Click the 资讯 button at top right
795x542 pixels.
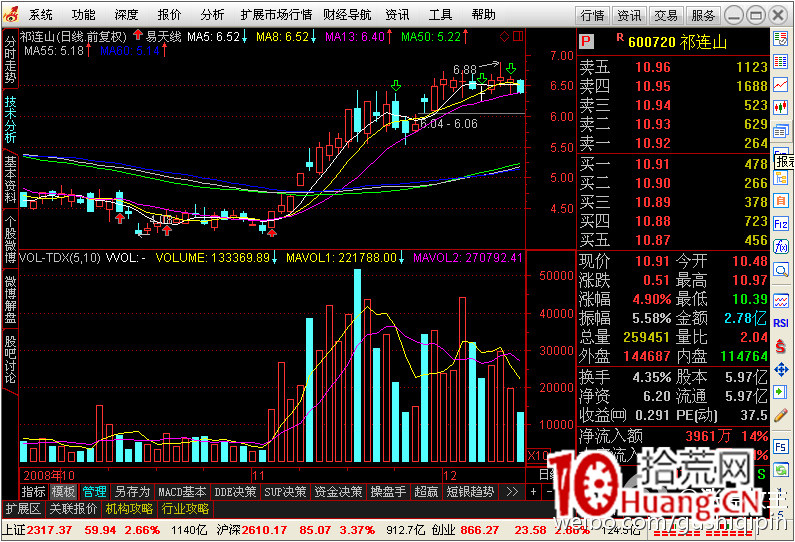pos(629,16)
